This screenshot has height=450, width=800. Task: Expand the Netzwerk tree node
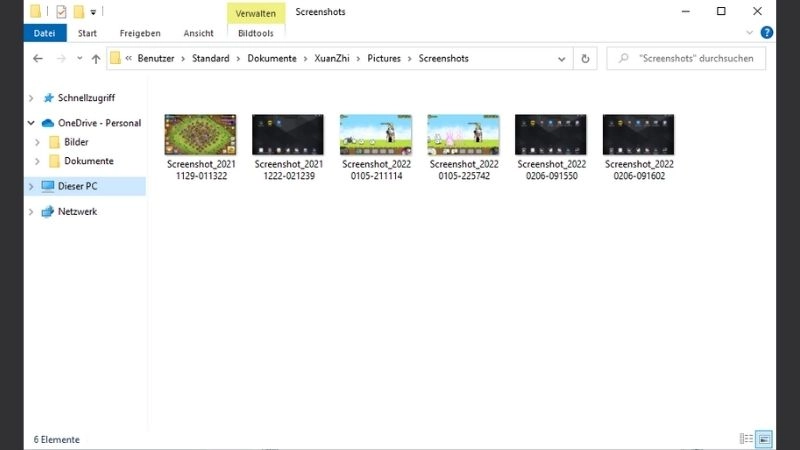click(31, 212)
